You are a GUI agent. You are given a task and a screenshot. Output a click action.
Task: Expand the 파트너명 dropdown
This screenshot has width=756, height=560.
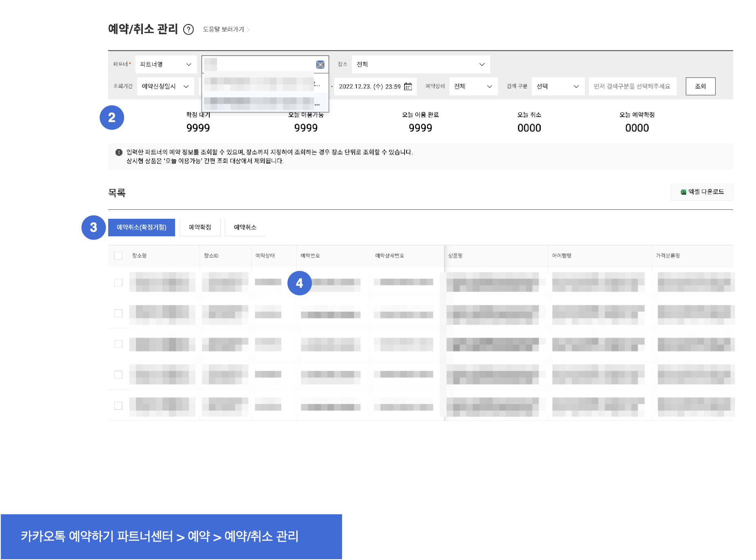(166, 64)
